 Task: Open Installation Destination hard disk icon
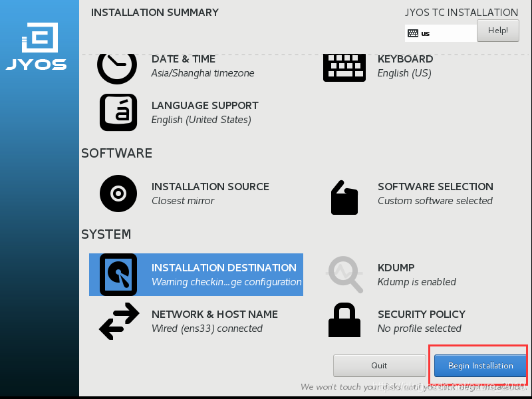coord(118,275)
